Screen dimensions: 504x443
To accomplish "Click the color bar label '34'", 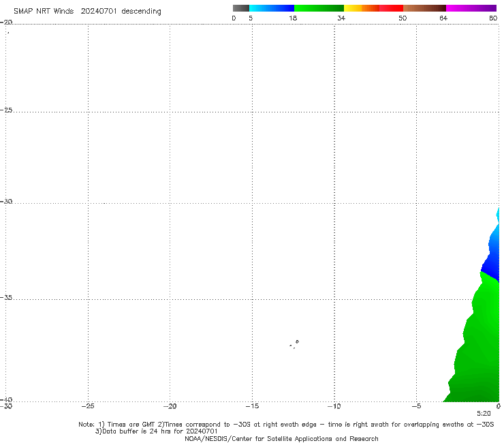I will tap(341, 18).
